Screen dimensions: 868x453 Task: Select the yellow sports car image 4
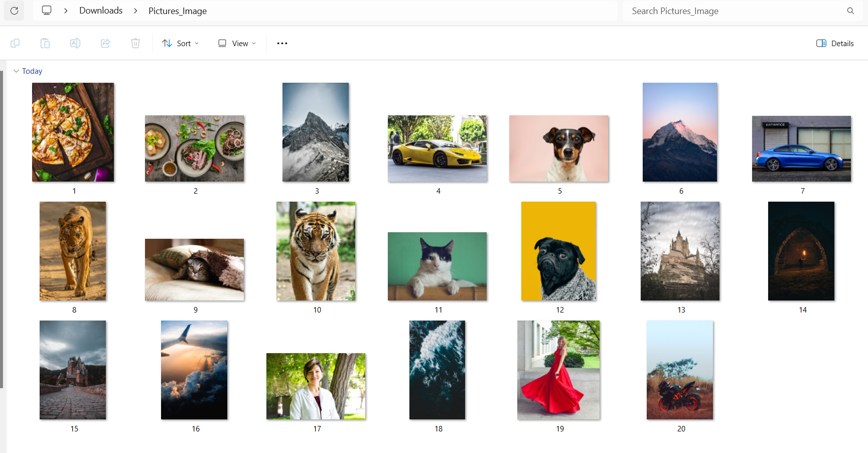(x=437, y=148)
